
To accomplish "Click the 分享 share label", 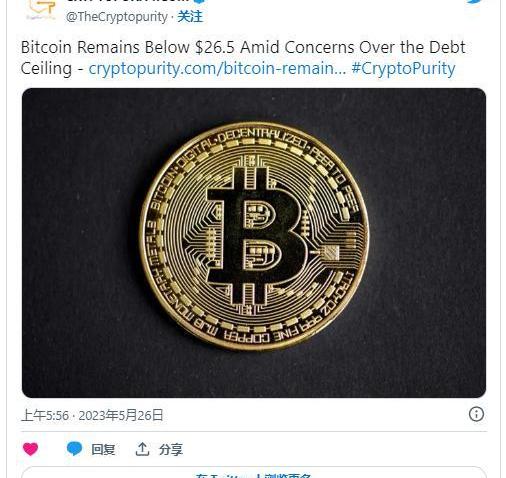I will point(171,449).
